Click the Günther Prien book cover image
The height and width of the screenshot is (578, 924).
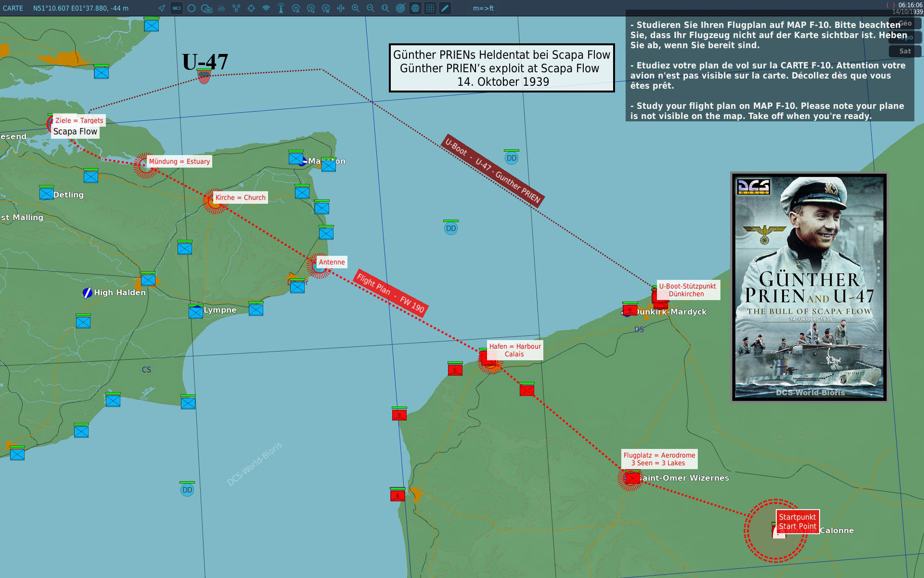pos(809,287)
